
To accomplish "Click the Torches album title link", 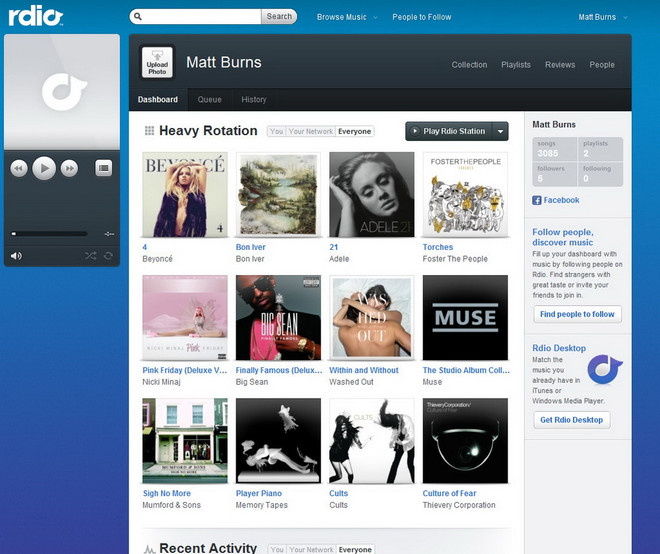I will (438, 247).
